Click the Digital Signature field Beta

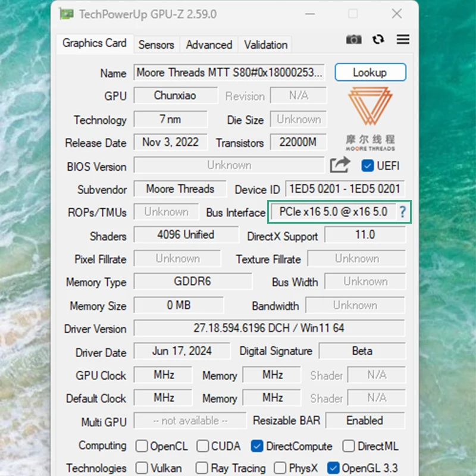pyautogui.click(x=362, y=351)
